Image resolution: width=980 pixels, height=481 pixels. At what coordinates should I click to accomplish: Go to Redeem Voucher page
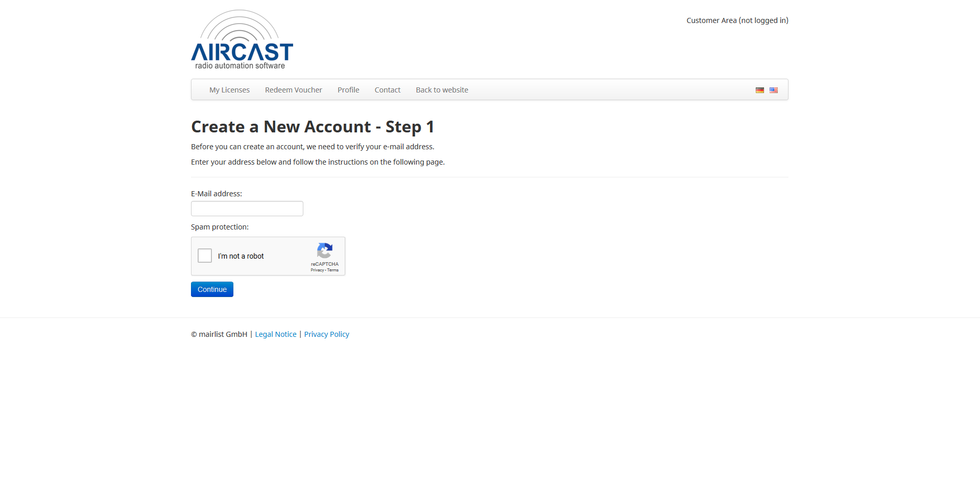(x=293, y=90)
